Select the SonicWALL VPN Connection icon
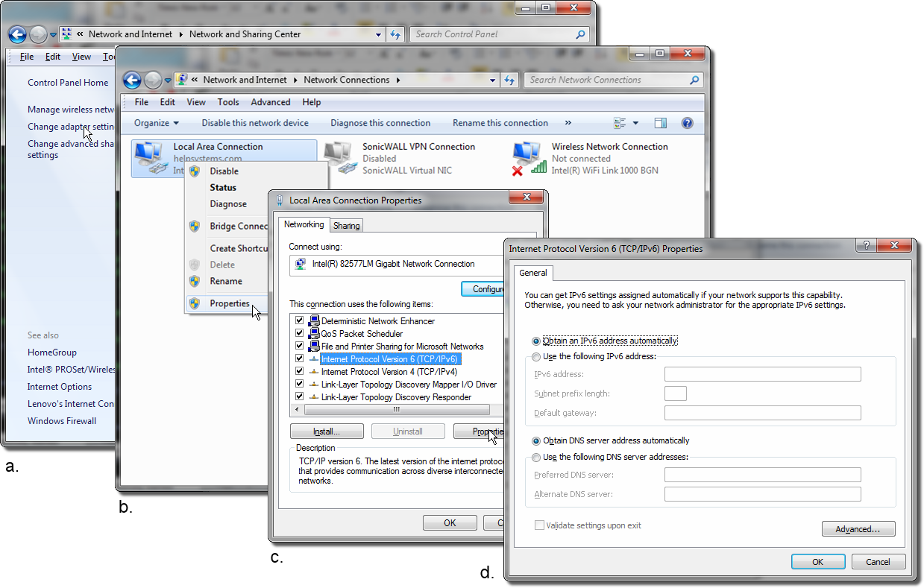The width and height of the screenshot is (924, 588). [339, 158]
